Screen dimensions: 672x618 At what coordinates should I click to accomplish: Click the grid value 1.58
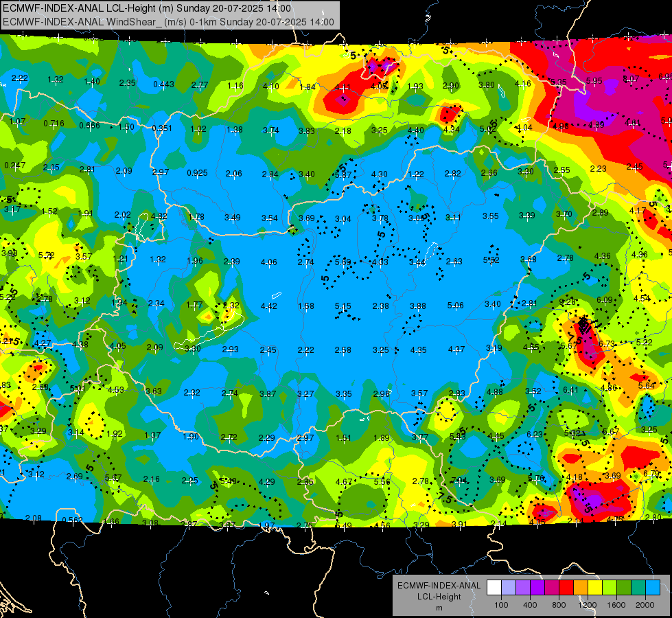pyautogui.click(x=306, y=306)
